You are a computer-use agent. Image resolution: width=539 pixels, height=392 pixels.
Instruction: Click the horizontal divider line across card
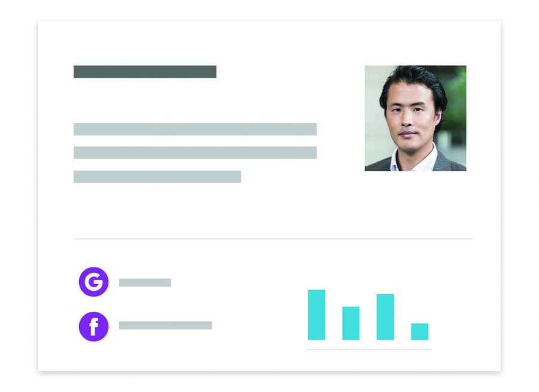(273, 238)
